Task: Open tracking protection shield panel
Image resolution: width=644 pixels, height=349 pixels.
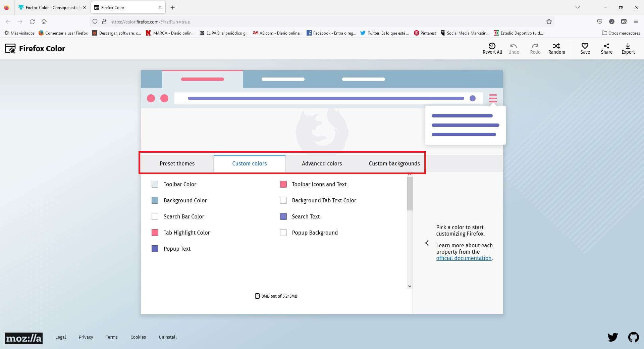Action: [x=95, y=22]
